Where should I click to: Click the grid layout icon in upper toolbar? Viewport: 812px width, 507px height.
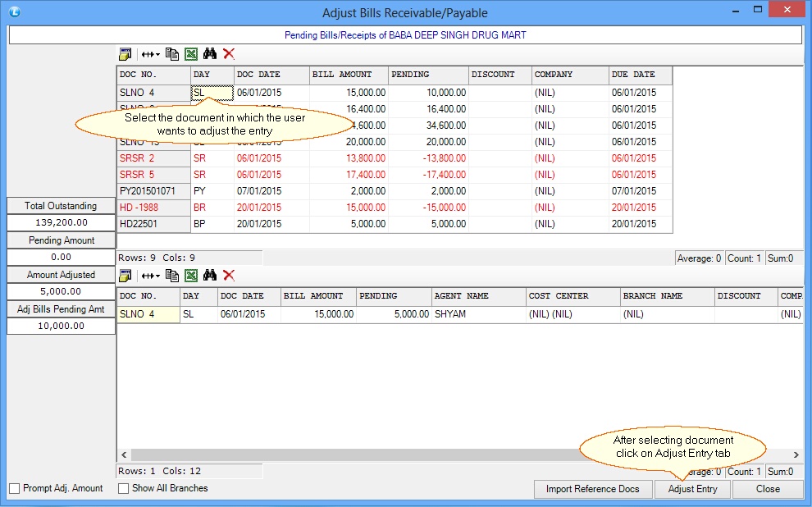125,54
